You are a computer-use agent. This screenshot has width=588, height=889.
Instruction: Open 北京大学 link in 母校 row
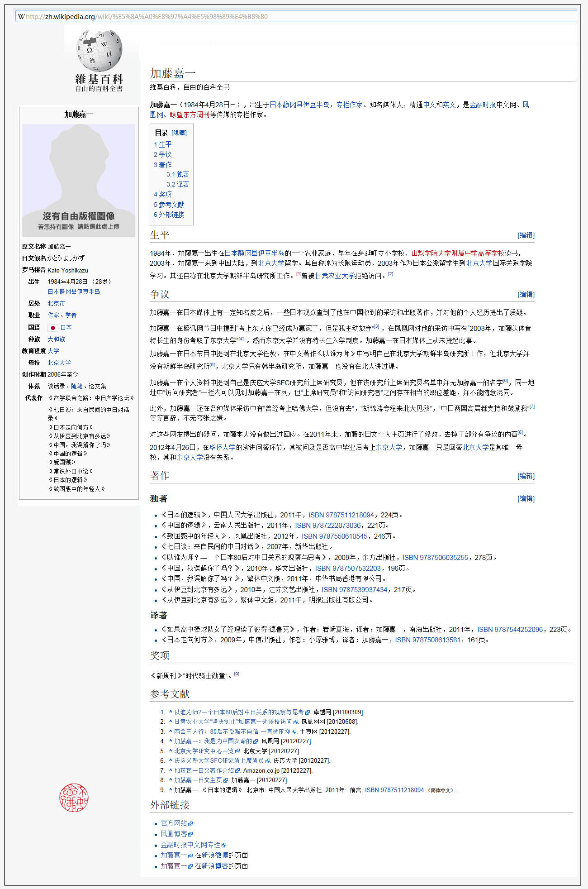[59, 363]
